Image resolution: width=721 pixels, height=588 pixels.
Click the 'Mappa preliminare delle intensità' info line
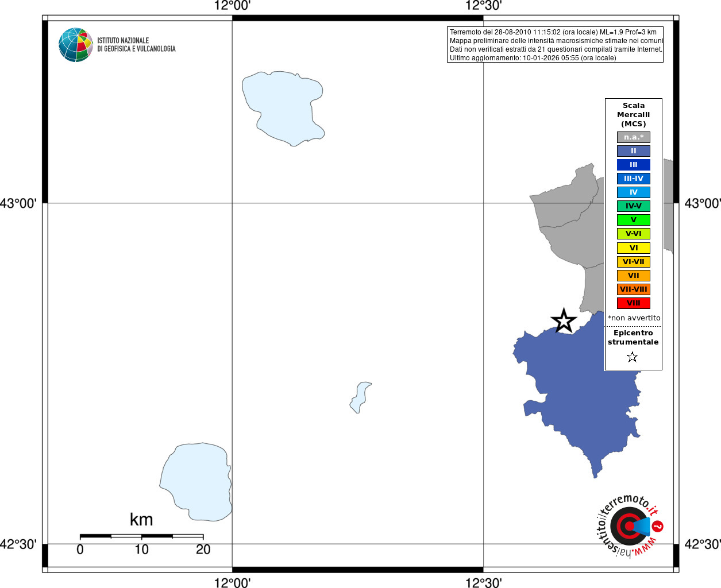(556, 41)
